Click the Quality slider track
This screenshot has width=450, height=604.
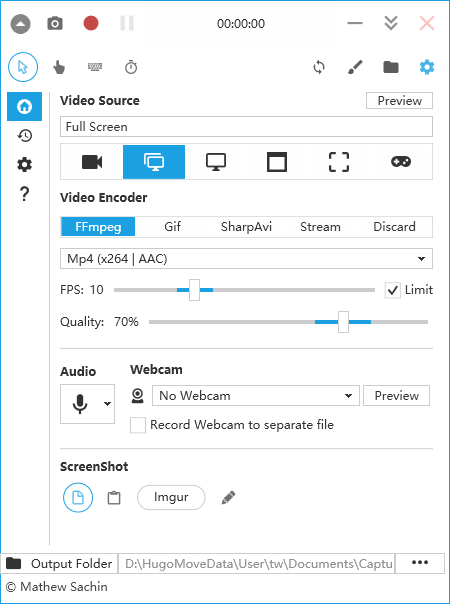(x=288, y=322)
